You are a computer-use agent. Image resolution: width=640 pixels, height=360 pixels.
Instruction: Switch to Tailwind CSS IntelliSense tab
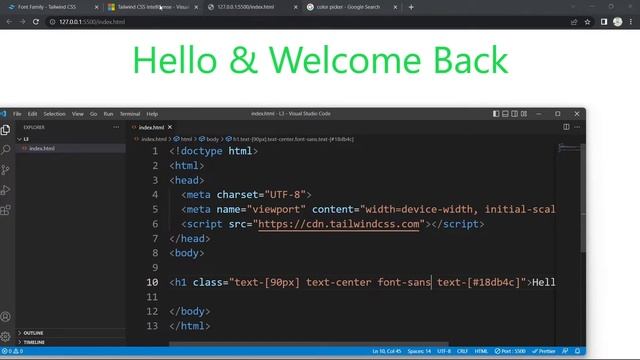click(x=152, y=7)
